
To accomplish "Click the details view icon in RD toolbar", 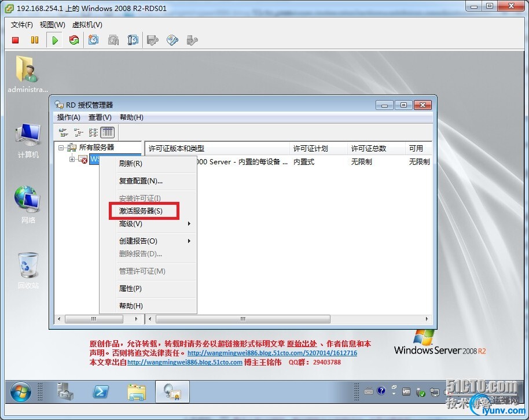I will [108, 132].
